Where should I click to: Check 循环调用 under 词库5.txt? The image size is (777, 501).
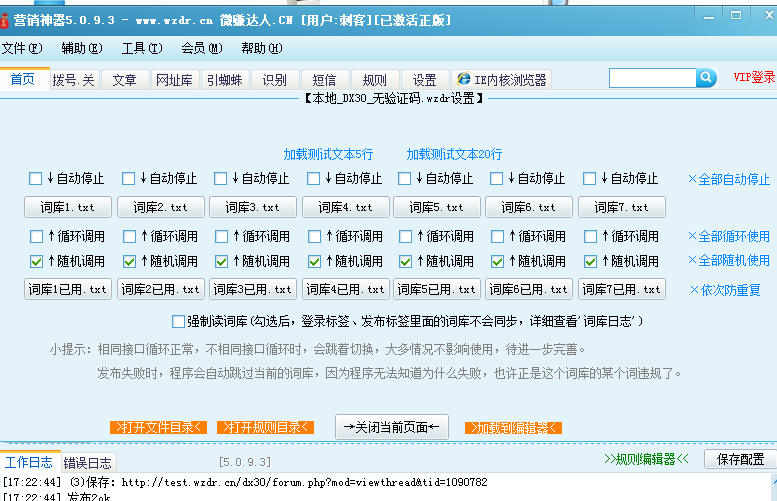405,236
